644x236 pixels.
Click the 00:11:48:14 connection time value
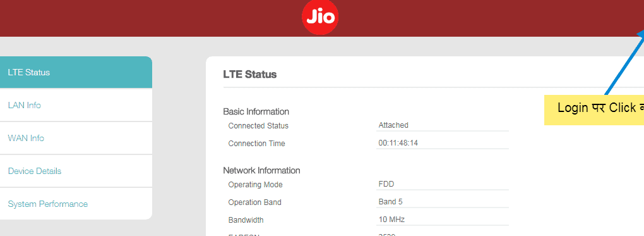443,143
